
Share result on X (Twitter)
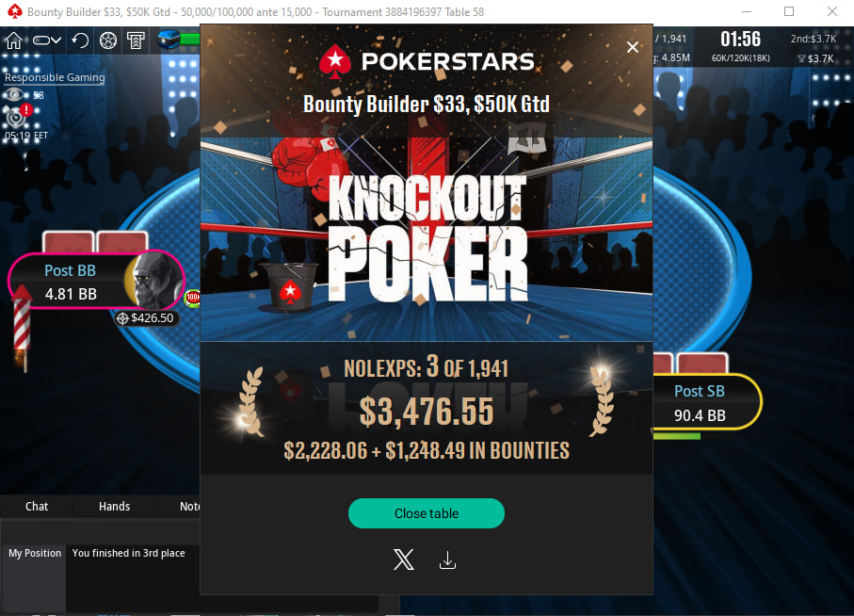pos(404,559)
